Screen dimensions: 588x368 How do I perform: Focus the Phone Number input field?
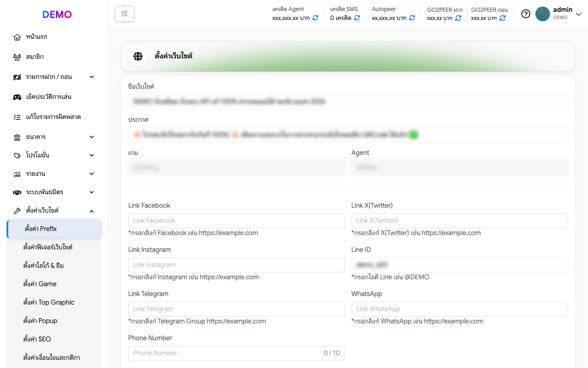(x=236, y=353)
